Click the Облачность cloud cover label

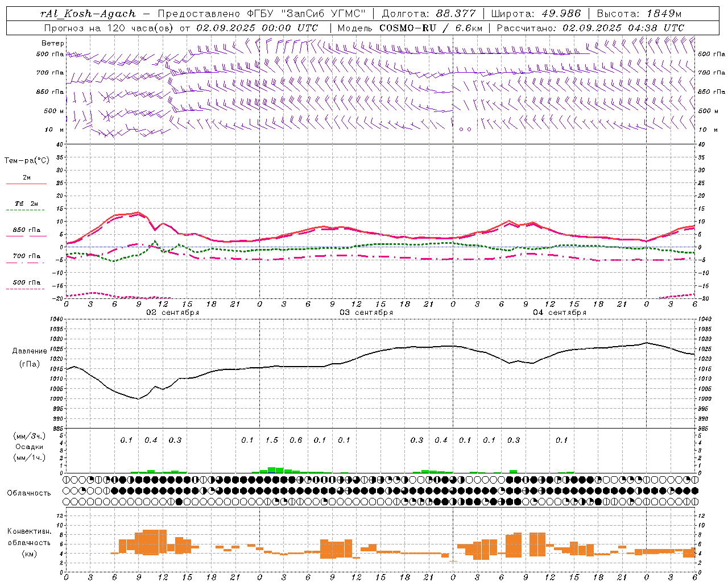pos(29,493)
